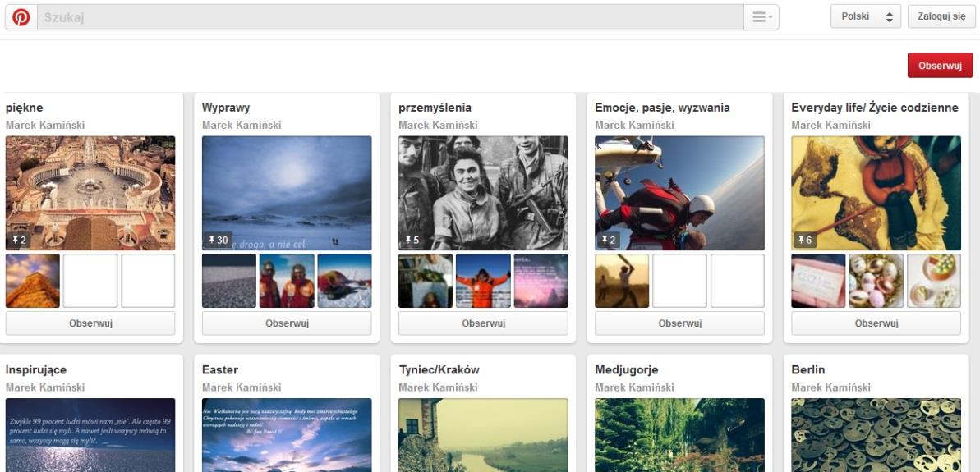This screenshot has width=980, height=472.
Task: Open the red tent thumbnail in Wyprawy
Action: point(344,281)
